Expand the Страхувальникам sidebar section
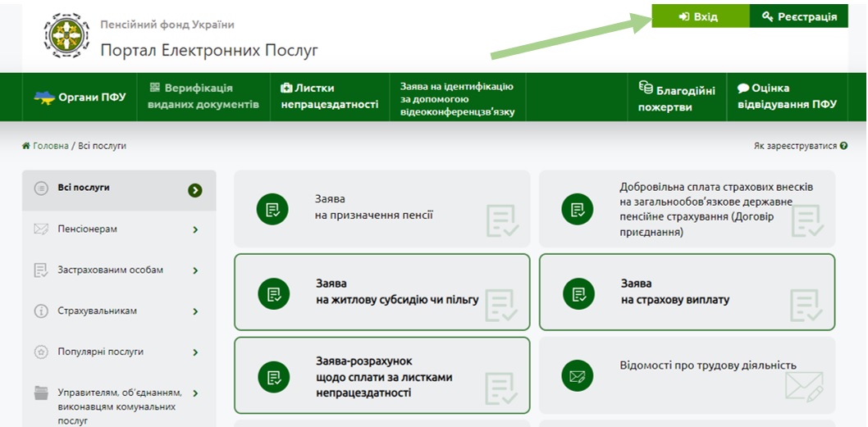 pyautogui.click(x=195, y=311)
